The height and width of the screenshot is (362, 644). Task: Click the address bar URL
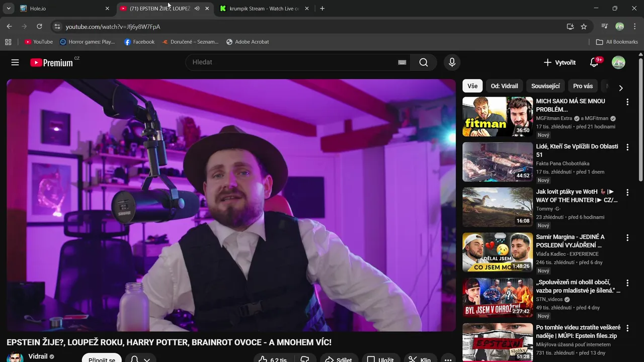(x=113, y=26)
